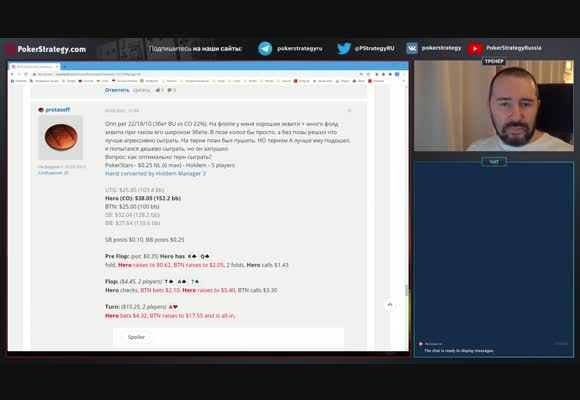Click the 'SB posts $0.10, BB posts $0.25' text
This screenshot has width=580, height=400.
(145, 240)
